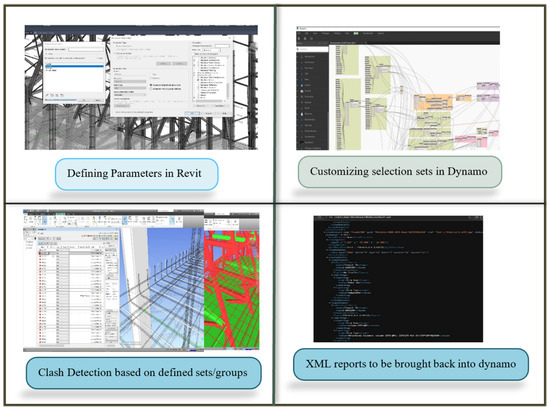The width and height of the screenshot is (550, 411).
Task: Open the first menu in the Dynamo menu bar
Action: [x=299, y=33]
